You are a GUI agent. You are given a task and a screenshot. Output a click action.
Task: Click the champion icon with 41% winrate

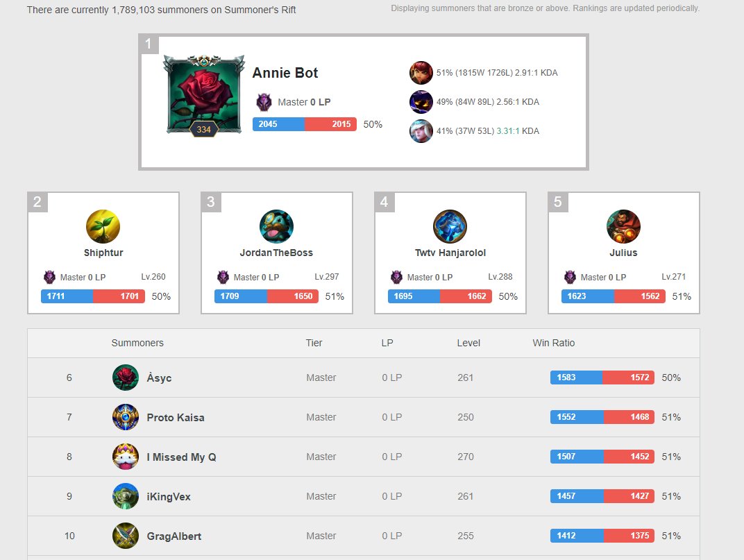coord(421,131)
